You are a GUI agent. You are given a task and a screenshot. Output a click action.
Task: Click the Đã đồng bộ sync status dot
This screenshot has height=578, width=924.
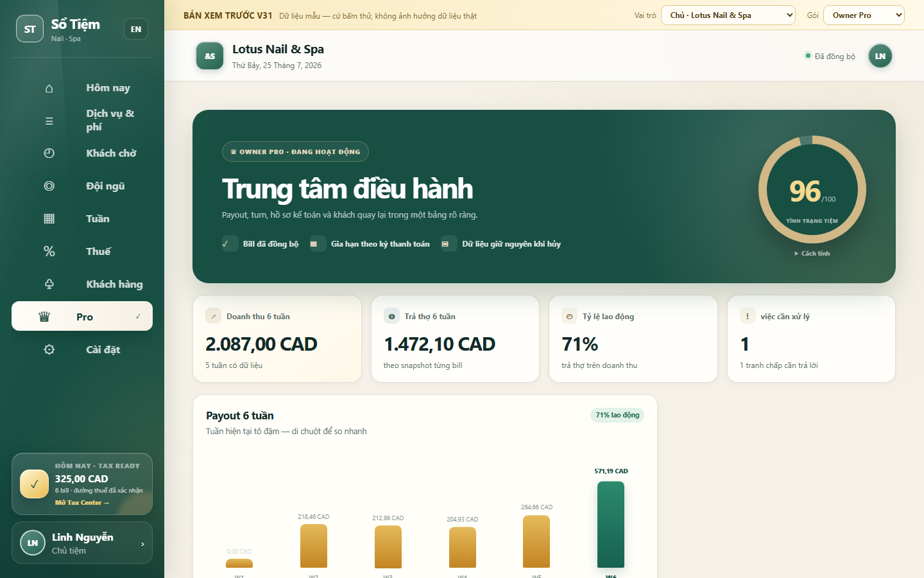pyautogui.click(x=808, y=56)
